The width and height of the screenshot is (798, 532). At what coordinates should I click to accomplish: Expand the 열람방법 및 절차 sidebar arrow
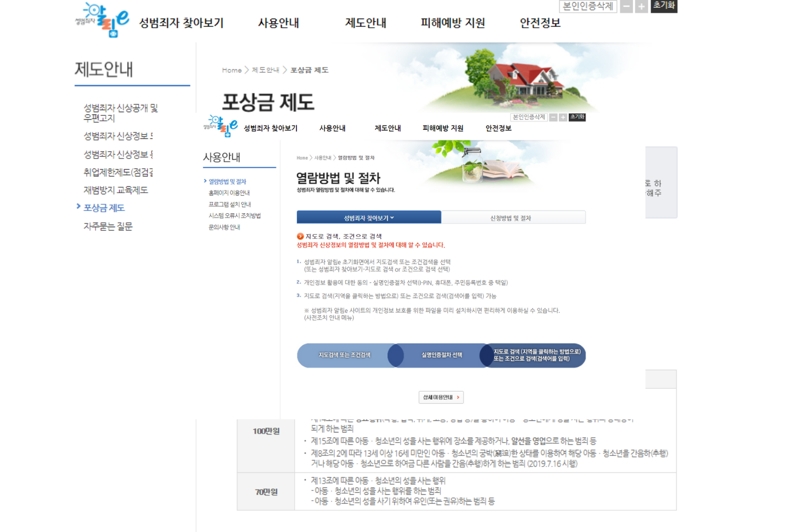(205, 181)
